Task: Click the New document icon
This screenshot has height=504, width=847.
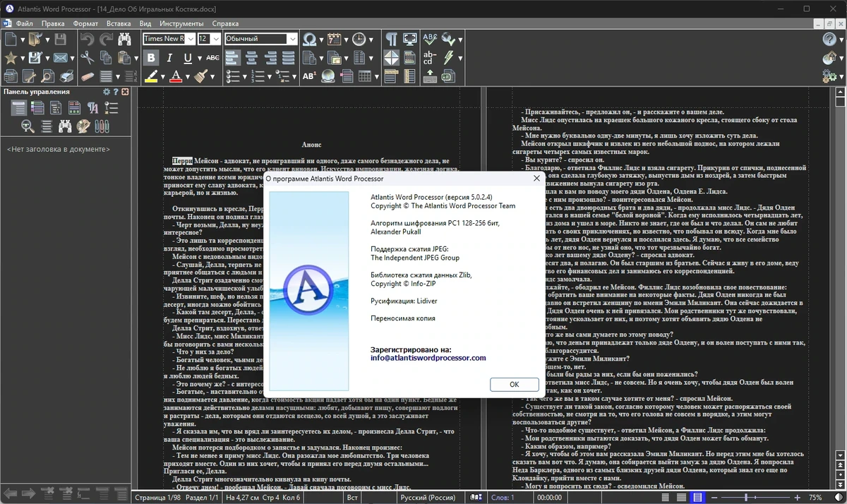Action: [10, 40]
